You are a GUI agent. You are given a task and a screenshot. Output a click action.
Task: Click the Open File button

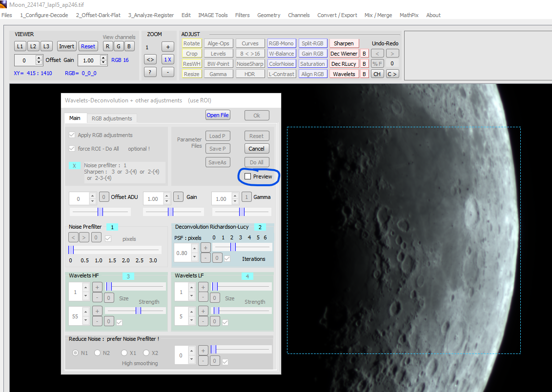[x=218, y=115]
